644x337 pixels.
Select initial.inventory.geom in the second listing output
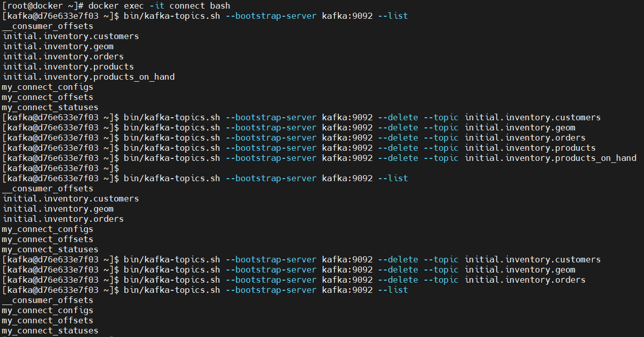tap(58, 209)
